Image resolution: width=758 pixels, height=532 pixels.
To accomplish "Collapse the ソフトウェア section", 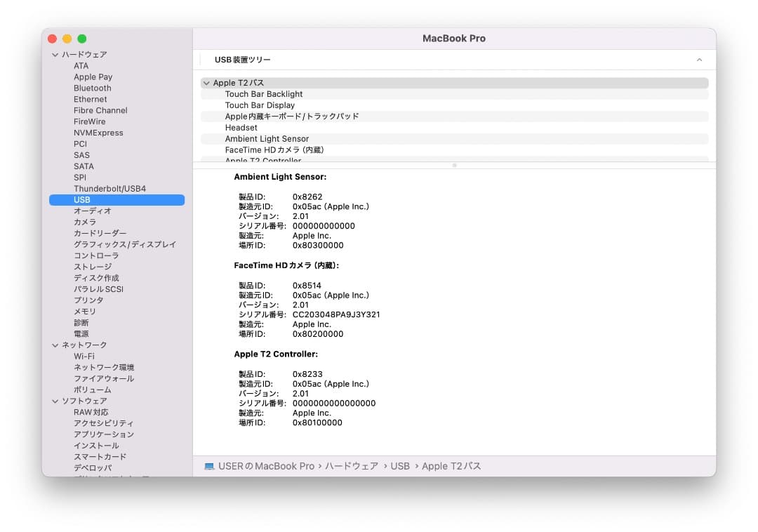I will pos(55,401).
